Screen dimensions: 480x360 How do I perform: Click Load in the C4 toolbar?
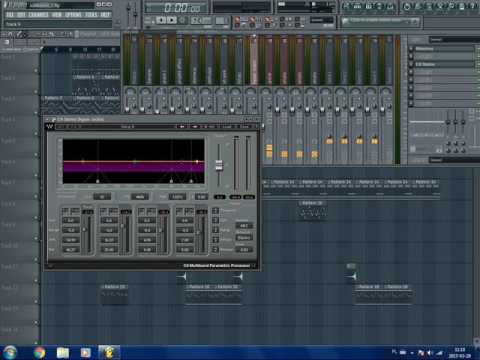click(227, 127)
